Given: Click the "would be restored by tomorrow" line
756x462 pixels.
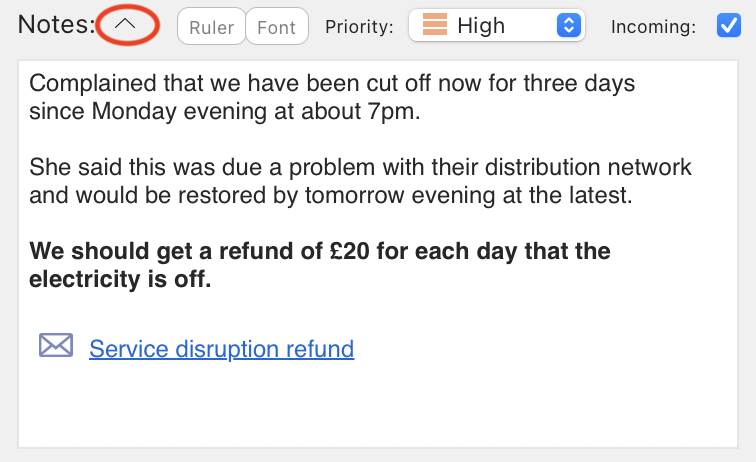Looking at the screenshot, I should click(331, 195).
